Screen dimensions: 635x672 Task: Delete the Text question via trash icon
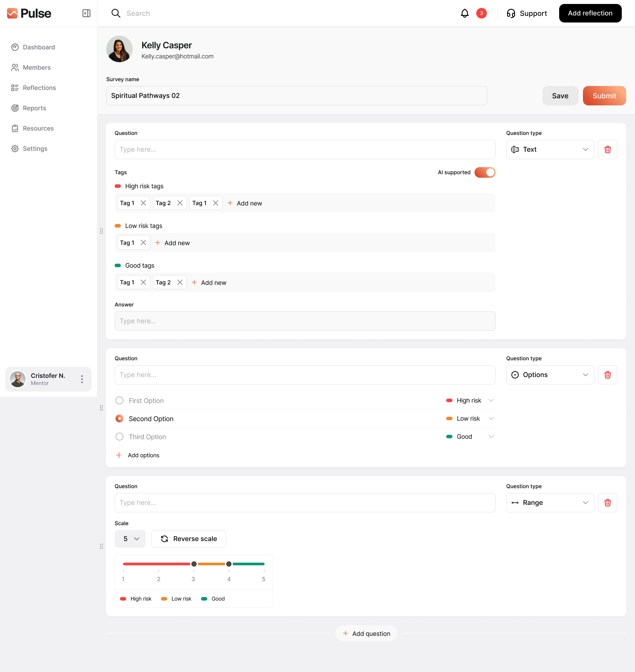[x=607, y=149]
